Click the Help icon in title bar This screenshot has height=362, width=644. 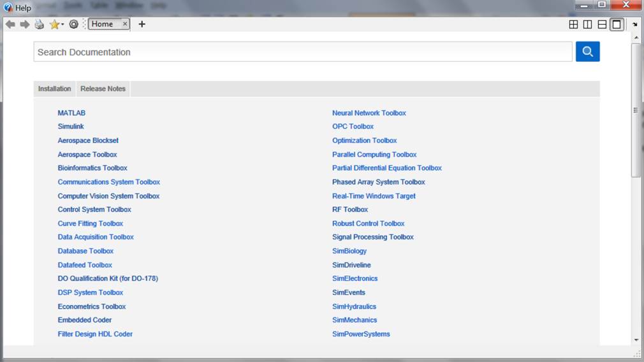[8, 8]
